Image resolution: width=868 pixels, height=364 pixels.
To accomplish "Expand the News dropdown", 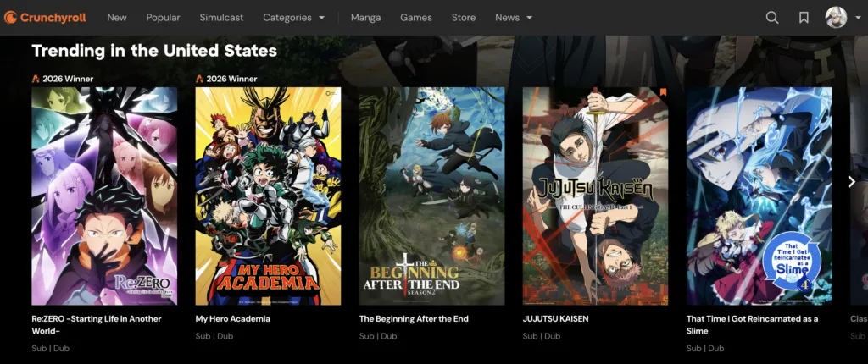I will coord(514,18).
